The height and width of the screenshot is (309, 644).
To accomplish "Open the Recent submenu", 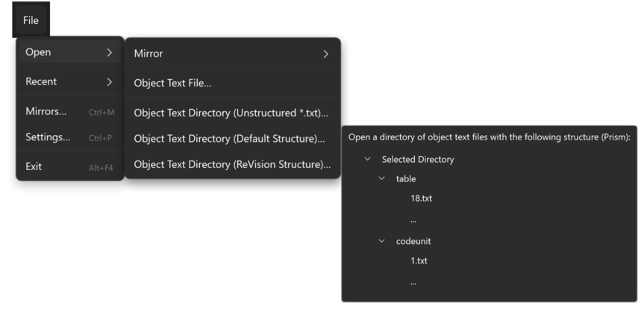I will (70, 81).
